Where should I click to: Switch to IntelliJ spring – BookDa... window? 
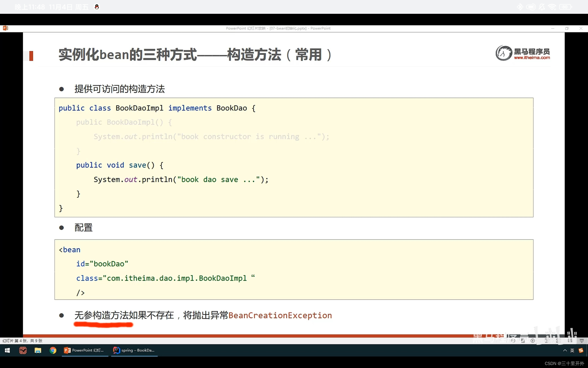(x=134, y=350)
